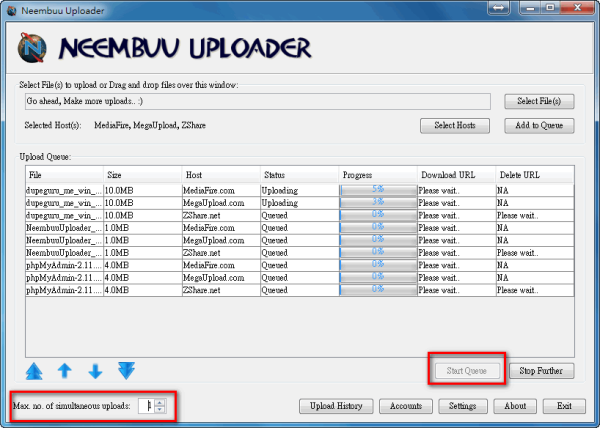Move selected item to bottom of queue
600x428 pixels.
point(126,370)
